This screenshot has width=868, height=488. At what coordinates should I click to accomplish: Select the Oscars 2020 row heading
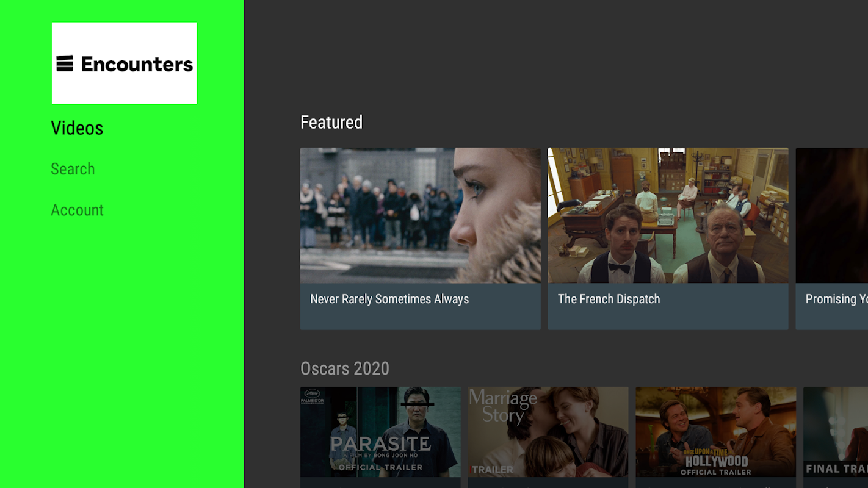tap(345, 368)
